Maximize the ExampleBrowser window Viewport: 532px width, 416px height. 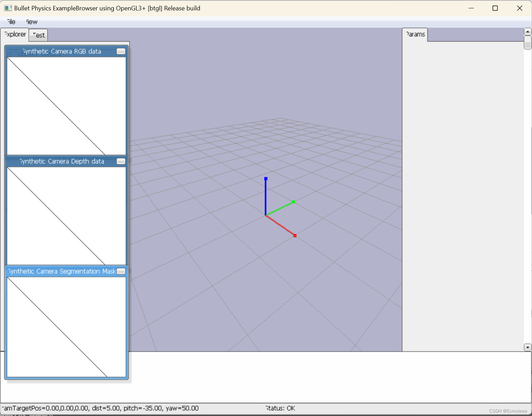[495, 8]
